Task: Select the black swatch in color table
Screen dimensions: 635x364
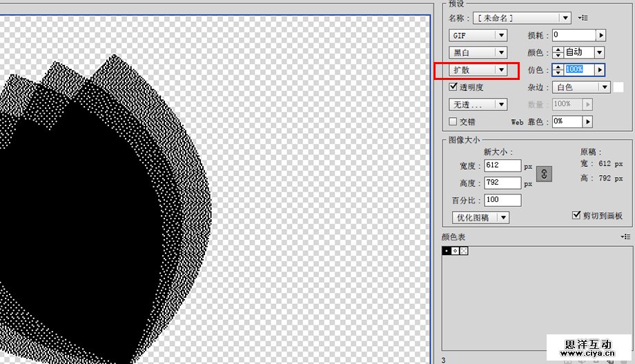Action: [447, 250]
